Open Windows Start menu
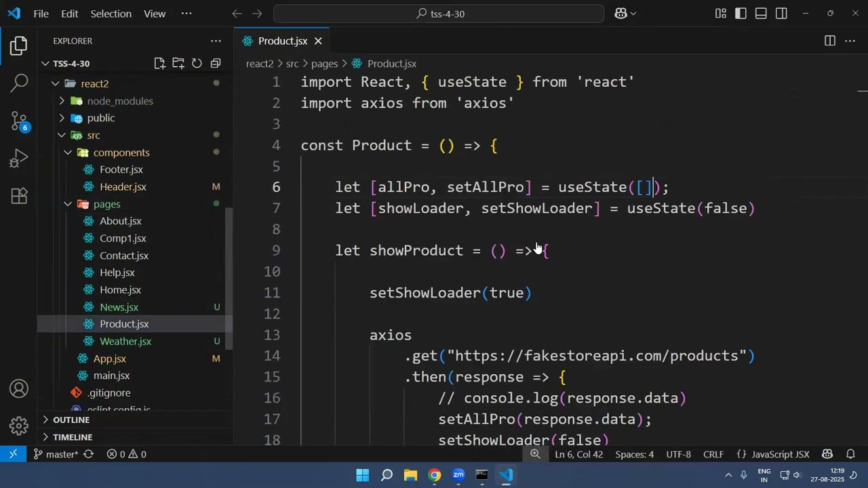 [363, 475]
